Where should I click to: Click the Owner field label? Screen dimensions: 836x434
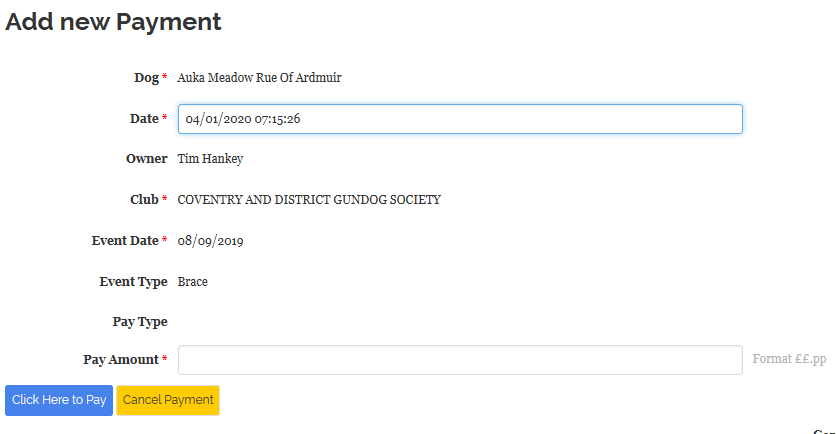147,159
